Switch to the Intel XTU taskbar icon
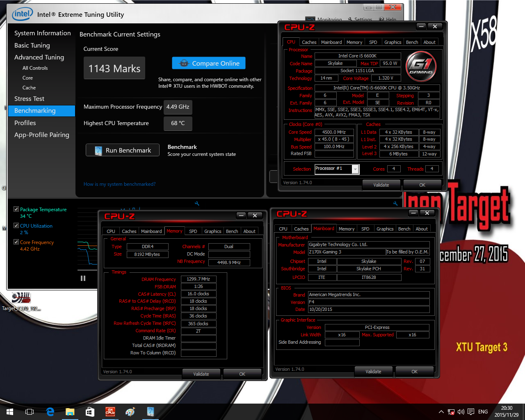Screen dimensions: 525x420 (150, 412)
